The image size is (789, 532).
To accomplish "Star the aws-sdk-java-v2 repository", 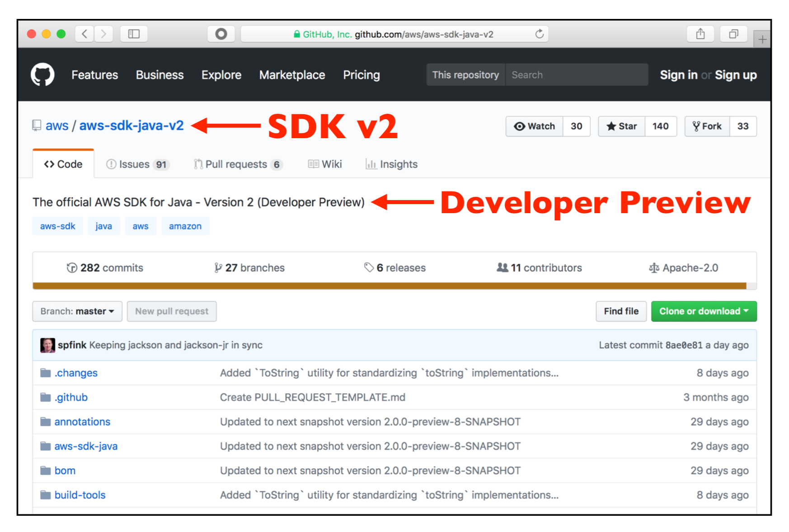I will [622, 126].
